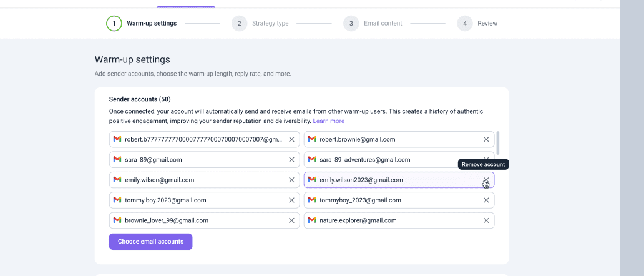The image size is (644, 276).
Task: Remove emily.wilson@gmail.com sender account
Action: click(291, 180)
